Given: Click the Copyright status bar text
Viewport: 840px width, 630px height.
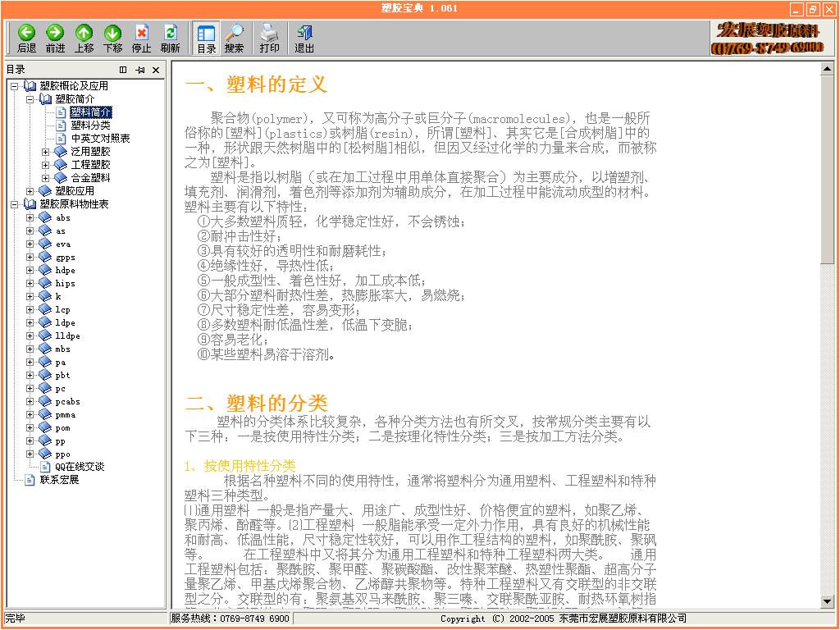Looking at the screenshot, I should coord(563,619).
